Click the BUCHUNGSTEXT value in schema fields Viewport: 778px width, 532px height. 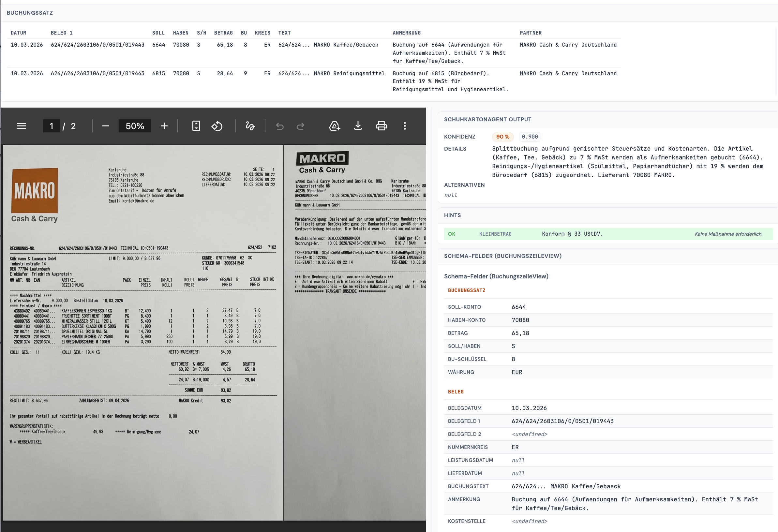tap(566, 486)
